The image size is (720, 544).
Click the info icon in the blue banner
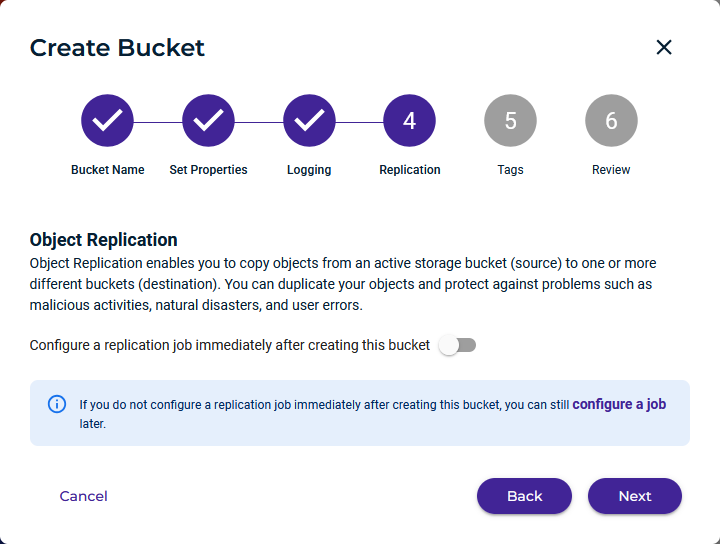tap(57, 404)
